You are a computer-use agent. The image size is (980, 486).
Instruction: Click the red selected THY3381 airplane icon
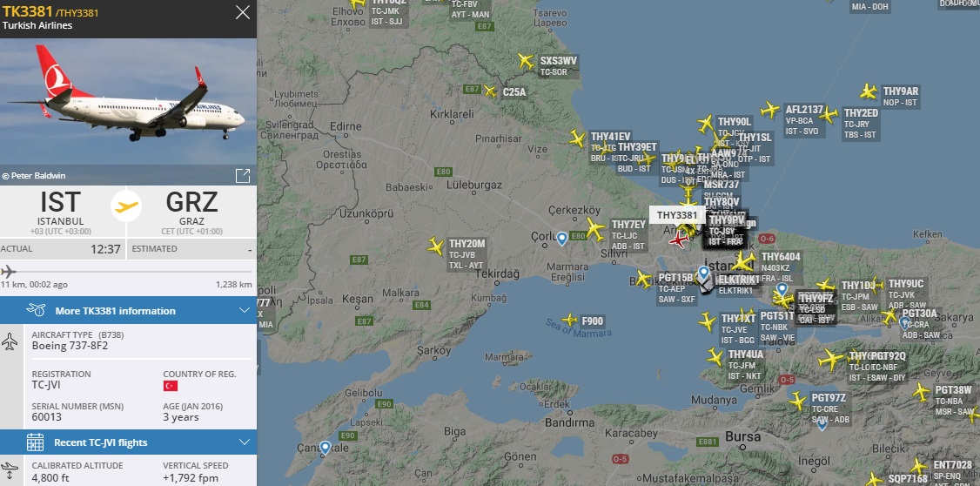(x=679, y=239)
